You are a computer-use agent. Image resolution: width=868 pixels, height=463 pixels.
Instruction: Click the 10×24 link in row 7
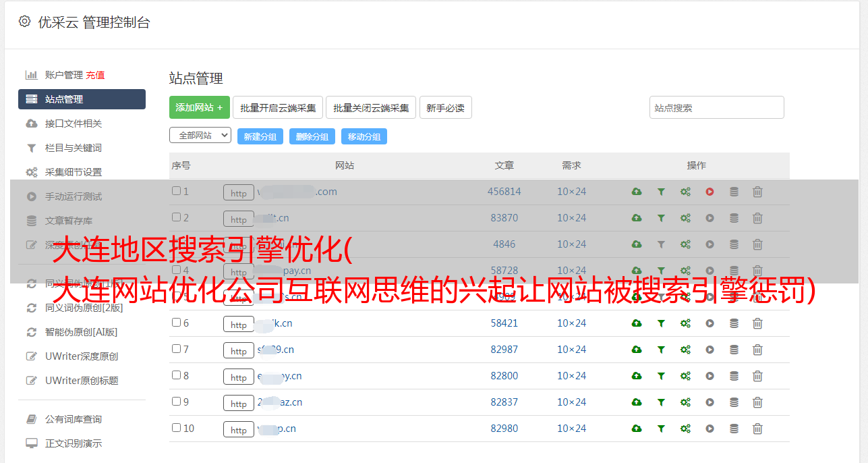tap(571, 350)
